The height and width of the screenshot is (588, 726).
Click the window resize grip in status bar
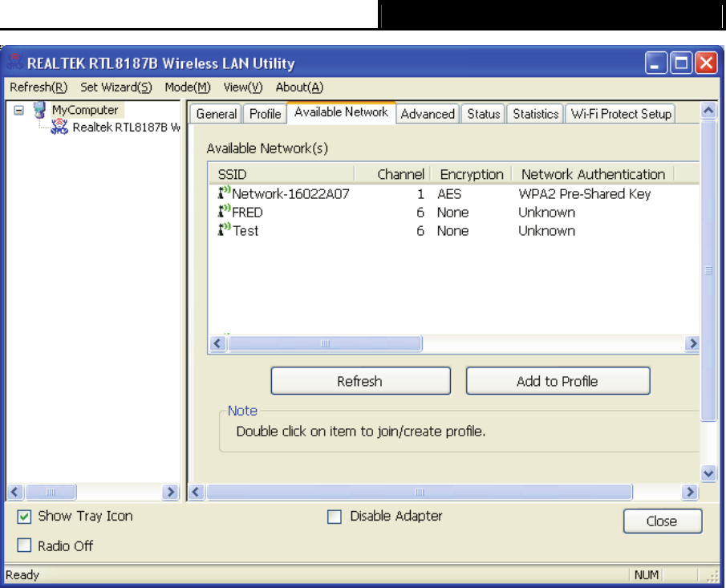point(713,577)
